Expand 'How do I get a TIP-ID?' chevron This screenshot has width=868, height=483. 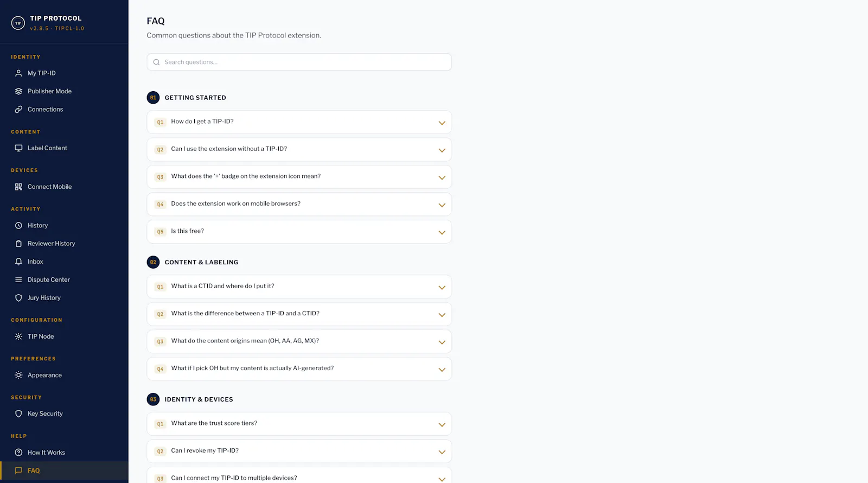442,123
